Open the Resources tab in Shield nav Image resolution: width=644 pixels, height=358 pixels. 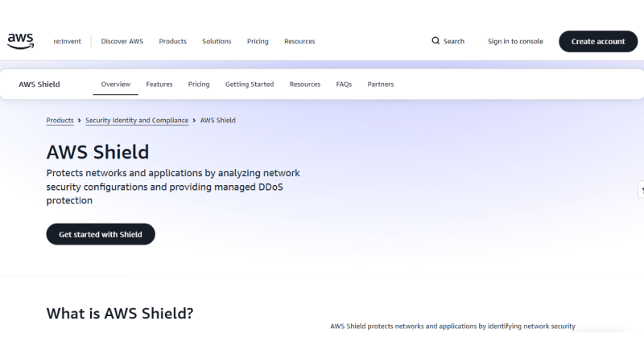(305, 84)
